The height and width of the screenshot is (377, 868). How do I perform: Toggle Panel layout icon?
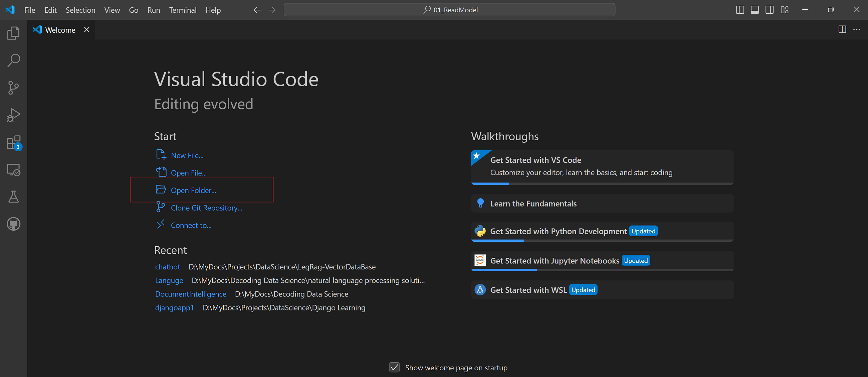click(755, 10)
